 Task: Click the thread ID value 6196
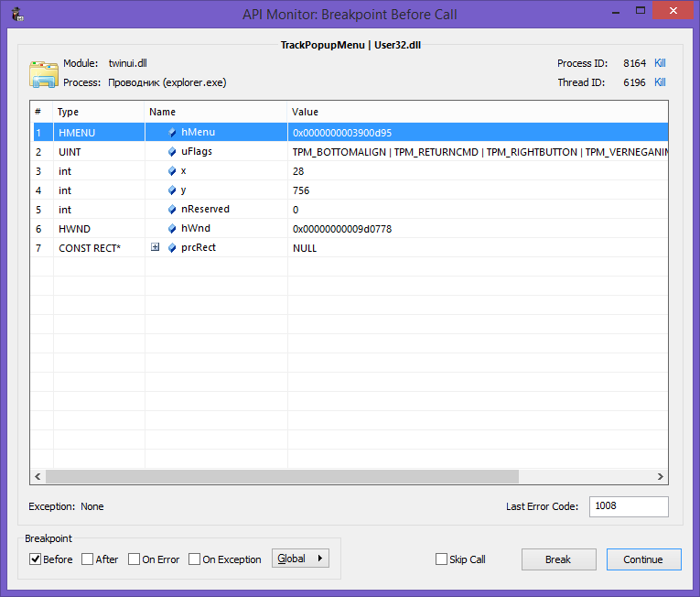(x=634, y=82)
